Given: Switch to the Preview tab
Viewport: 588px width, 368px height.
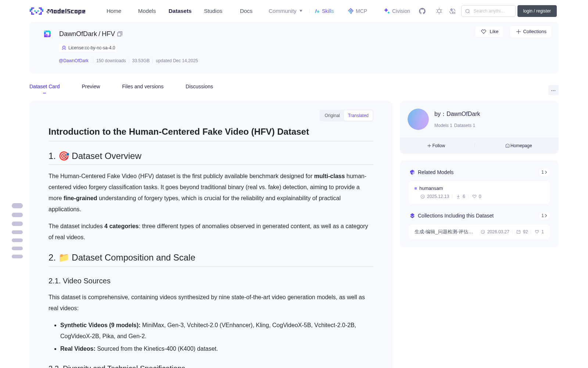Looking at the screenshot, I should pyautogui.click(x=91, y=86).
